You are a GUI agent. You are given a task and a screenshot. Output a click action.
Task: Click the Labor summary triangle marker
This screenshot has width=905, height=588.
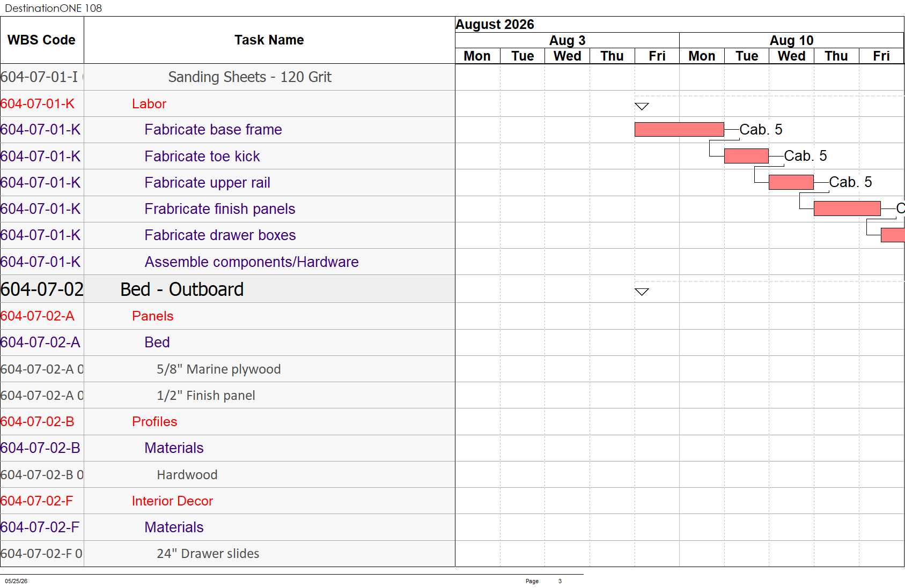coord(642,106)
